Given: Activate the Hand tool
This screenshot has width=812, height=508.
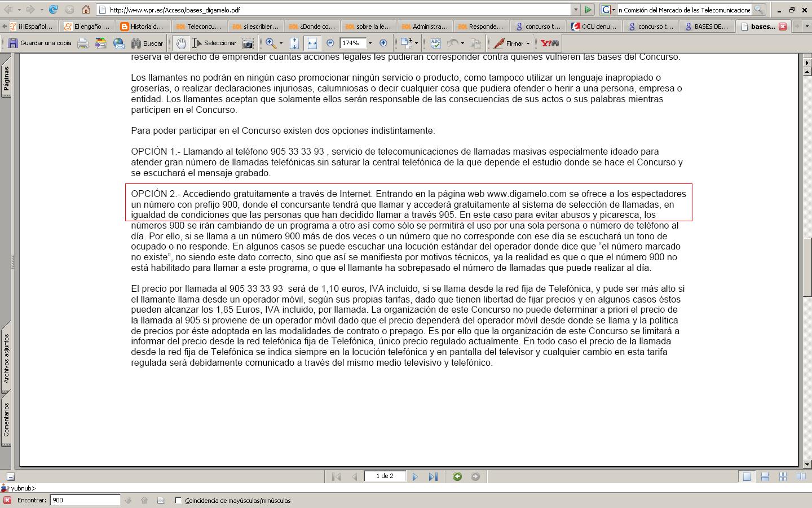Looking at the screenshot, I should (x=180, y=43).
